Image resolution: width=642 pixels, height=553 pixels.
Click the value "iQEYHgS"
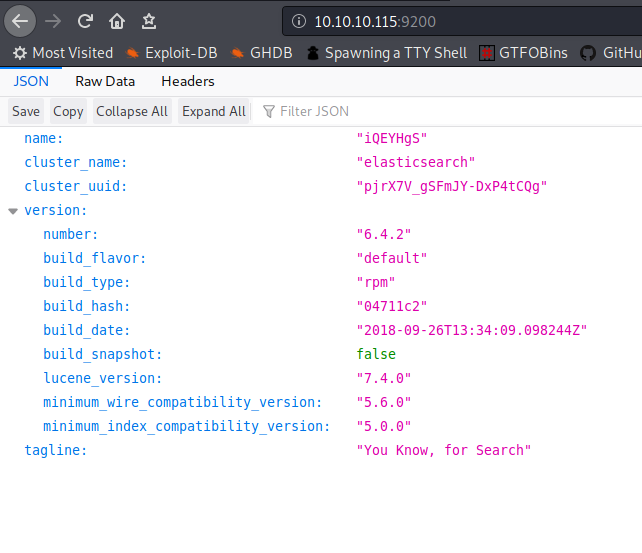(392, 138)
